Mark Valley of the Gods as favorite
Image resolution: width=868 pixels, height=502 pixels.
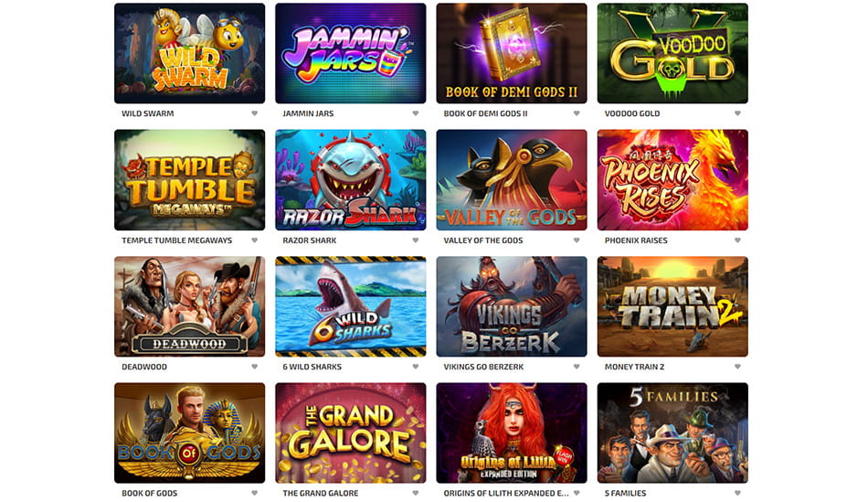coord(577,240)
